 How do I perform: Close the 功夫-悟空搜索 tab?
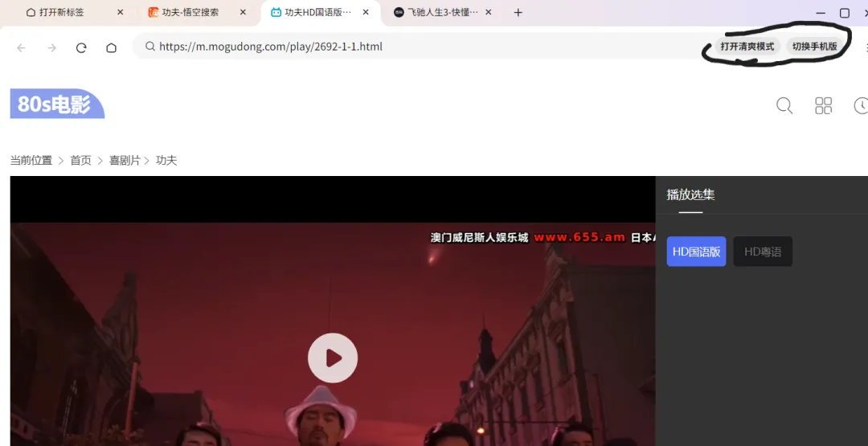coord(243,12)
